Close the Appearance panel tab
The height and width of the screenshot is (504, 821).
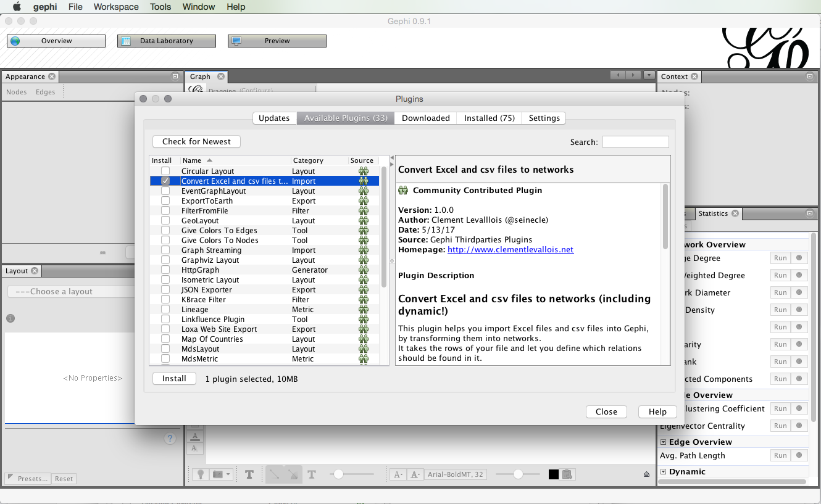pyautogui.click(x=52, y=76)
